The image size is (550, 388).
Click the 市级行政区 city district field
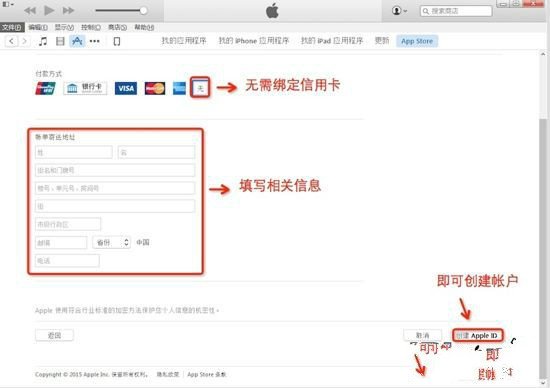(x=68, y=224)
